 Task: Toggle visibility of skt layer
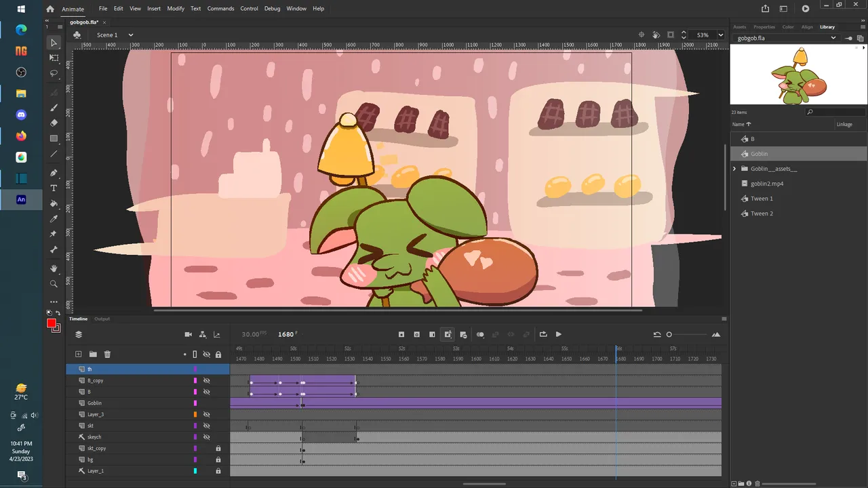(x=207, y=426)
